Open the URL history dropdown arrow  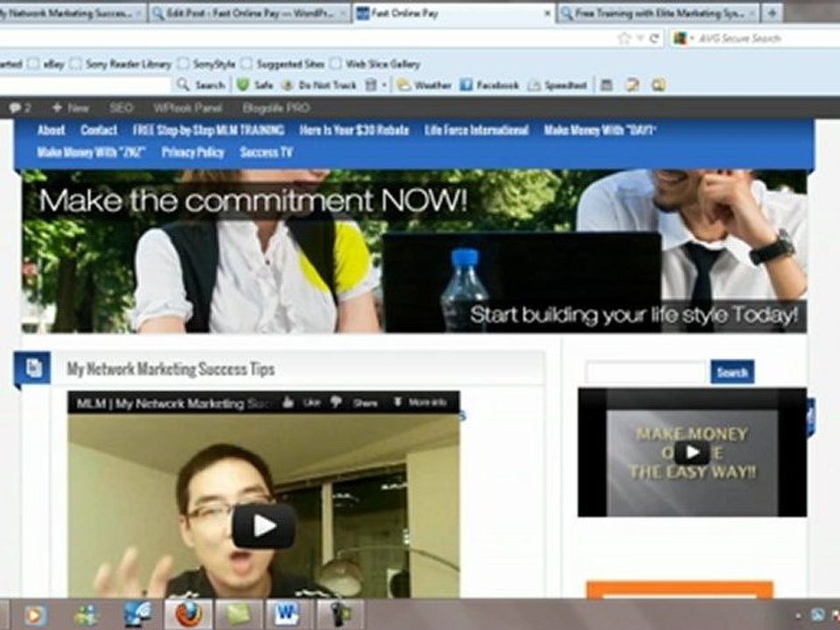(640, 38)
